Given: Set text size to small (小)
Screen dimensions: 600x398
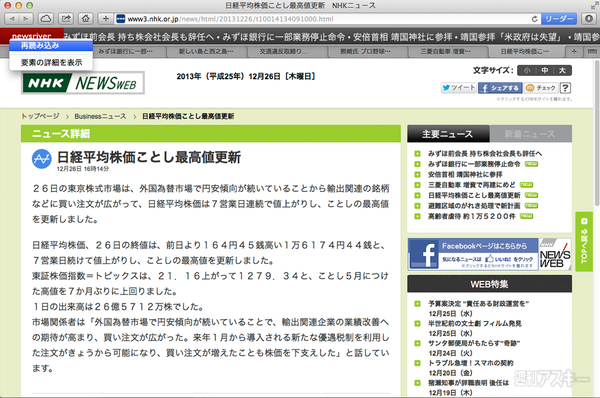Looking at the screenshot, I should (527, 70).
